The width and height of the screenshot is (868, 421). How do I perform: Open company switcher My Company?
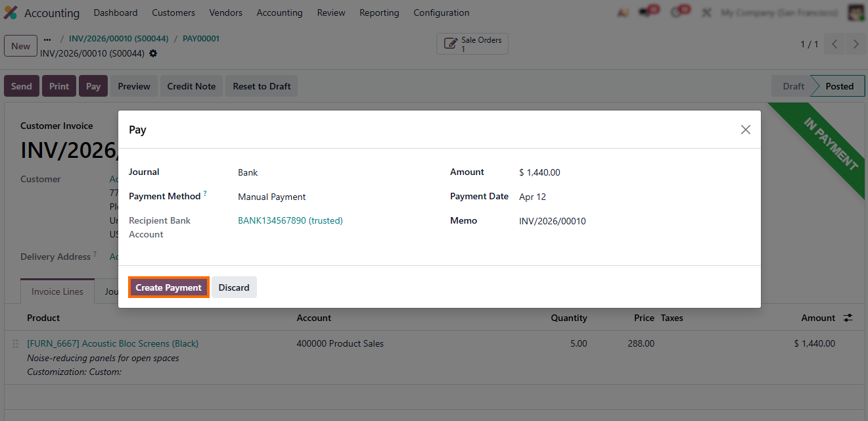pyautogui.click(x=779, y=12)
